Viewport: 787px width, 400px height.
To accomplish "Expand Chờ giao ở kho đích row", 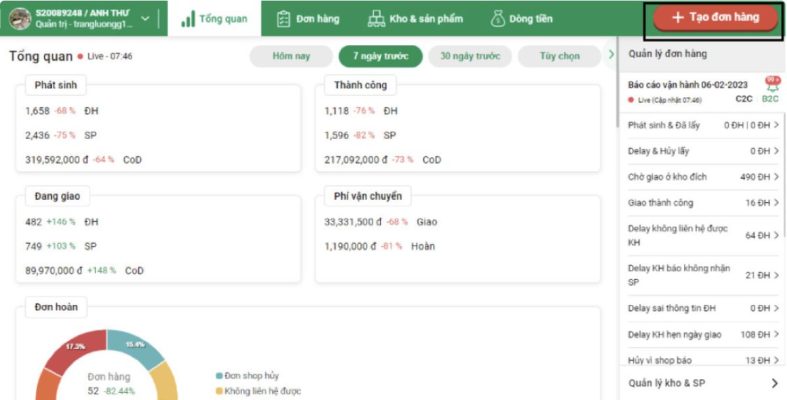I will (702, 177).
